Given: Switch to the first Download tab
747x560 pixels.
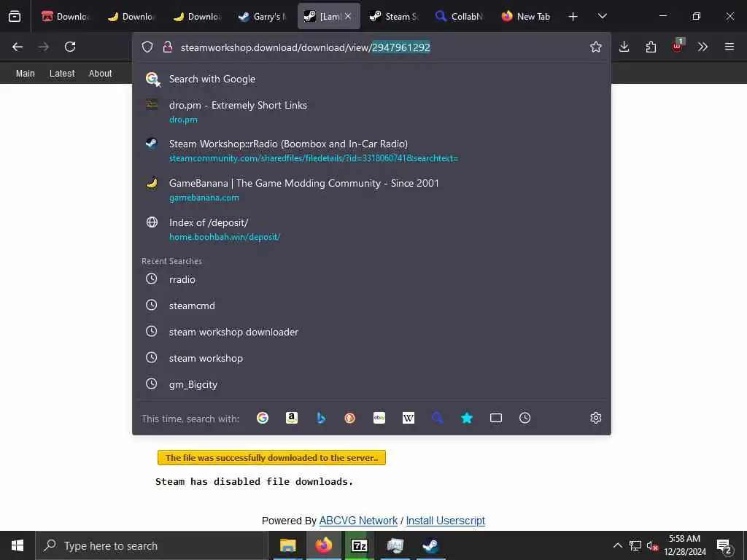Looking at the screenshot, I should click(65, 16).
